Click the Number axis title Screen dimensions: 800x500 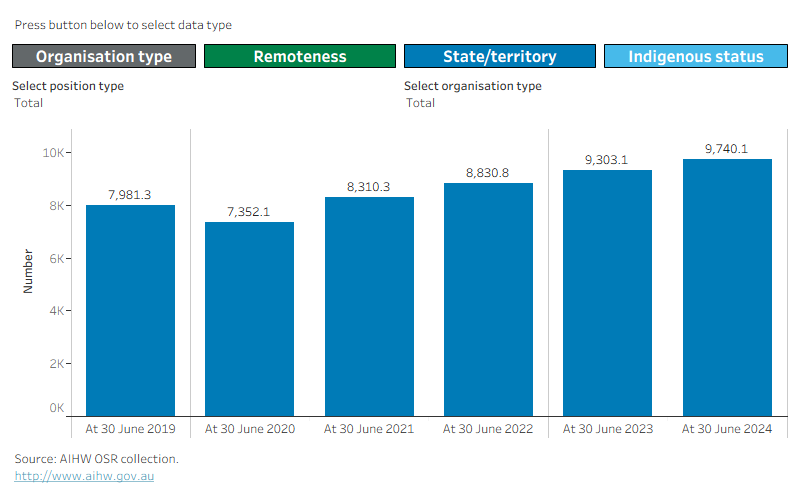pos(28,271)
